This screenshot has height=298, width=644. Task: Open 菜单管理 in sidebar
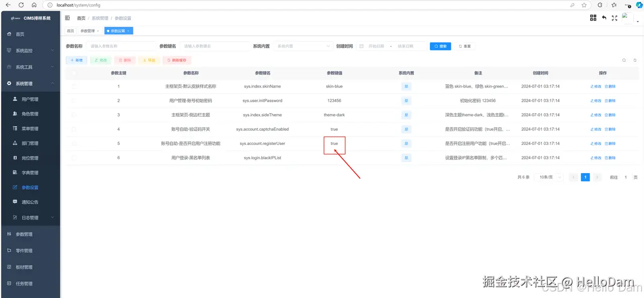pos(30,128)
